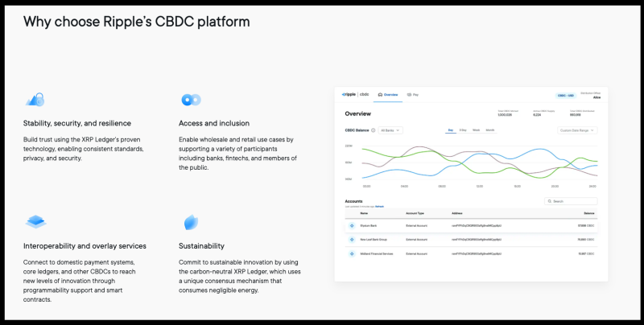Click the Sustainability leaf icon
644x325 pixels.
[x=191, y=222]
